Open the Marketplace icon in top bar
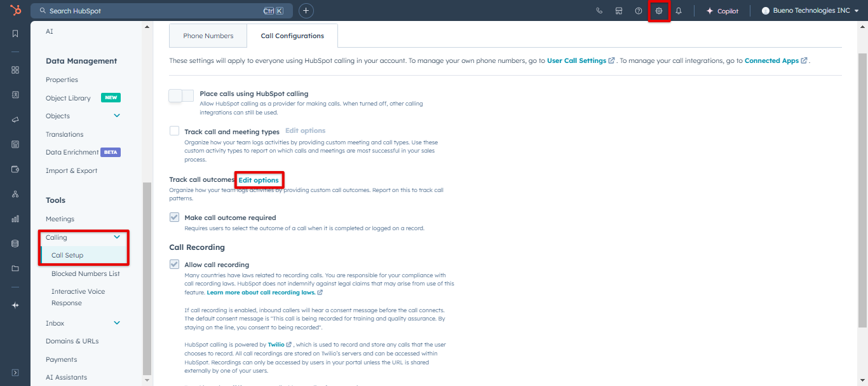This screenshot has width=868, height=386. (x=619, y=11)
